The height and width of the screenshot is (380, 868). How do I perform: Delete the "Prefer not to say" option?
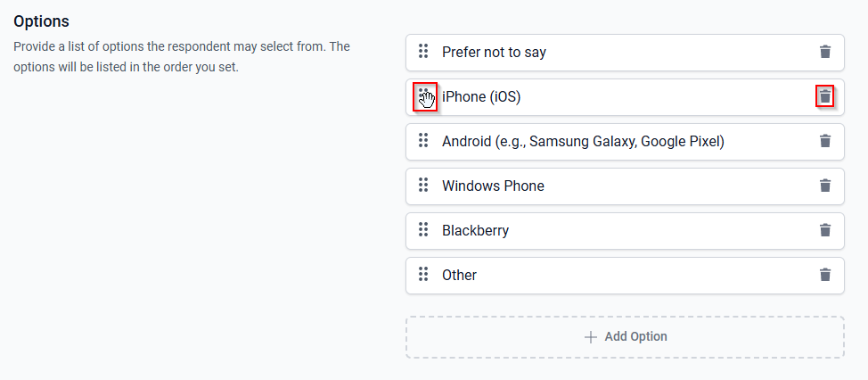(x=825, y=52)
